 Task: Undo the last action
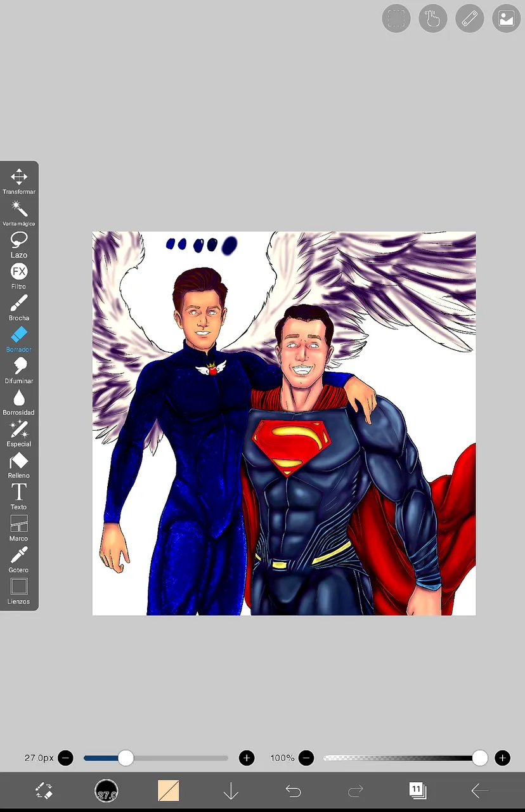(x=293, y=790)
